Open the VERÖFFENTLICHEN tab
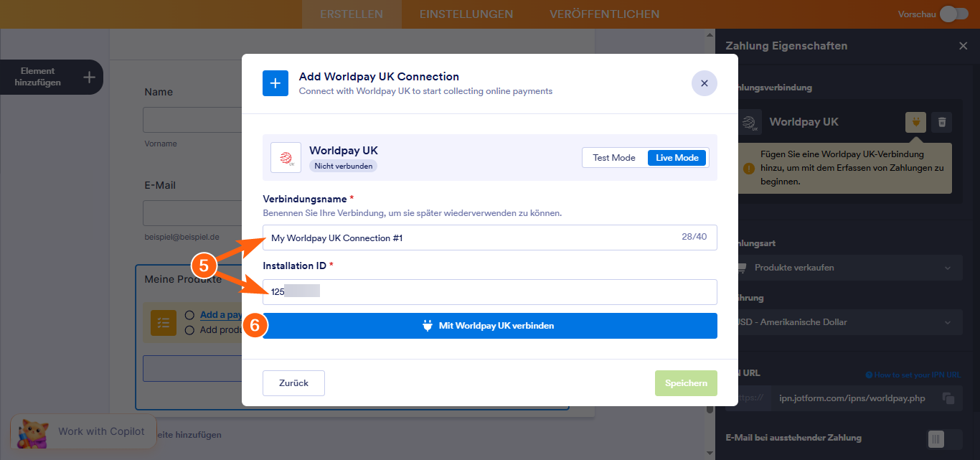The width and height of the screenshot is (980, 460). tap(604, 14)
